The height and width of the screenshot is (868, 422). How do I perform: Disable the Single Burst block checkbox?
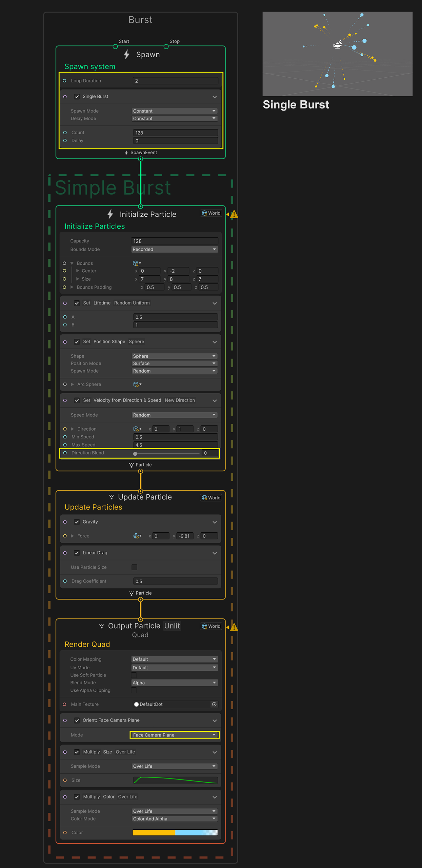77,97
